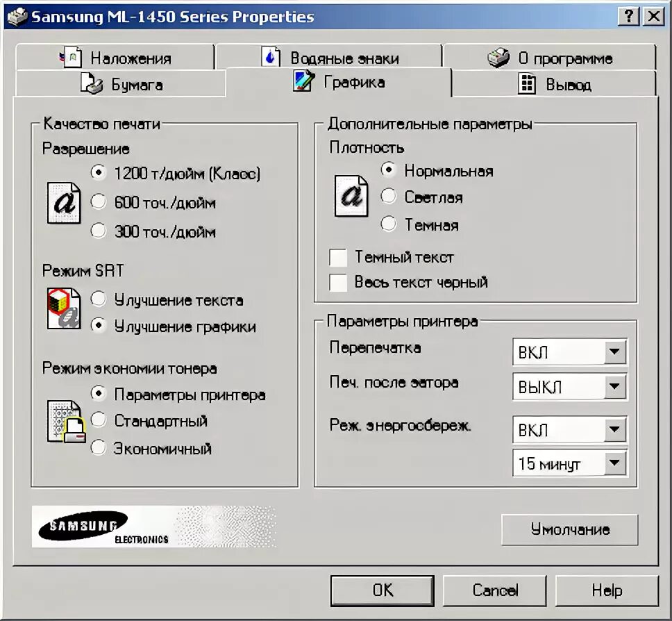Click the toner save mode printer icon

pyautogui.click(x=67, y=422)
